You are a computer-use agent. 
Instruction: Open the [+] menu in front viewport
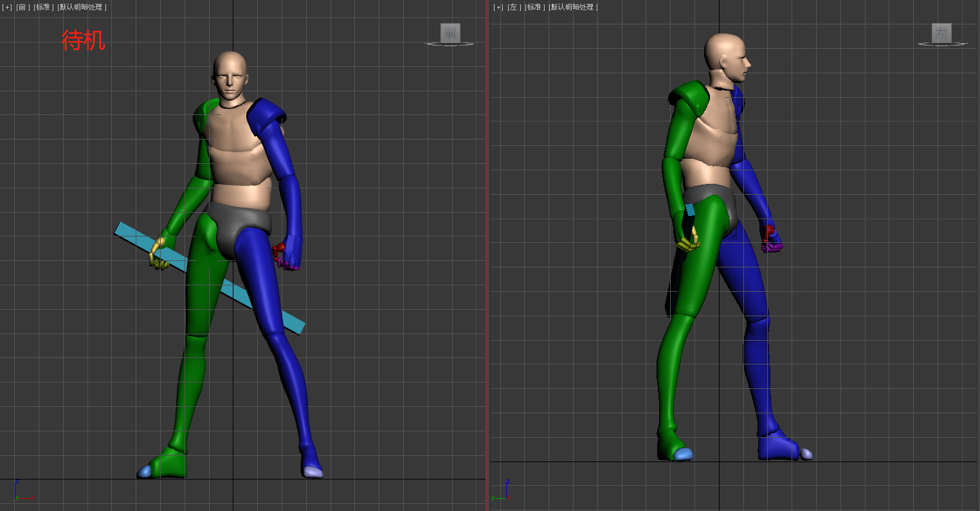click(7, 7)
